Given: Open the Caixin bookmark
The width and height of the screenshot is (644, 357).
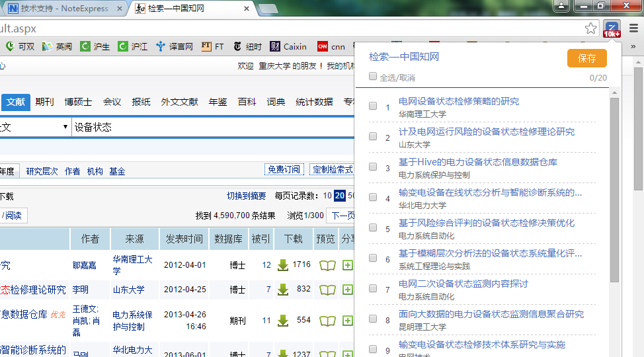Looking at the screenshot, I should [288, 46].
